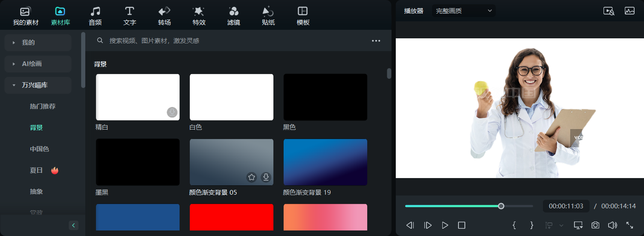Click the volume speaker icon
Screen dimensions: 644x236
(612, 225)
